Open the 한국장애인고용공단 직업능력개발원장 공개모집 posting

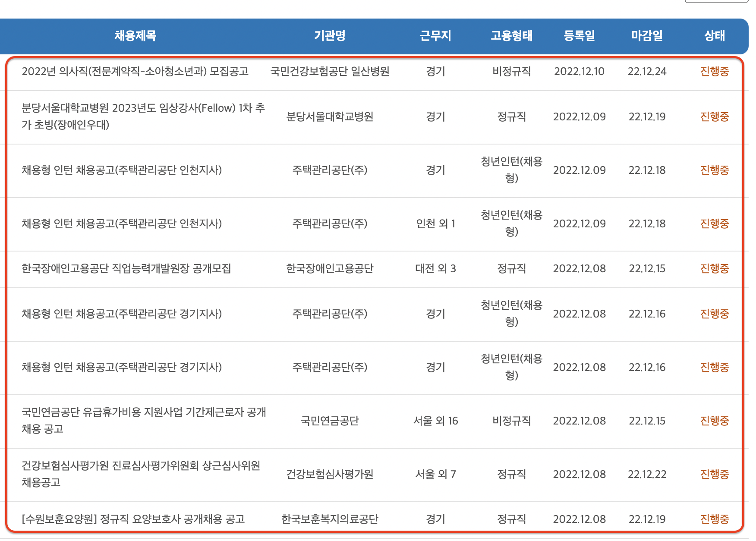click(126, 268)
